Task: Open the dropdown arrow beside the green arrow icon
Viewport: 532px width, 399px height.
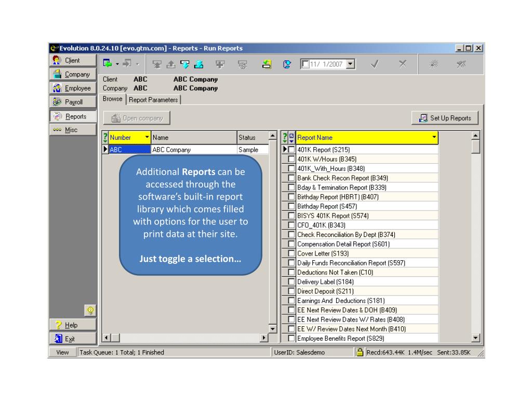Action: pyautogui.click(x=117, y=64)
